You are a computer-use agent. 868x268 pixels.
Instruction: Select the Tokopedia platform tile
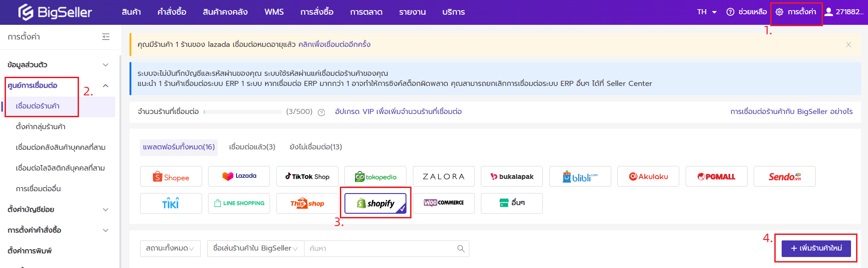pyautogui.click(x=375, y=177)
